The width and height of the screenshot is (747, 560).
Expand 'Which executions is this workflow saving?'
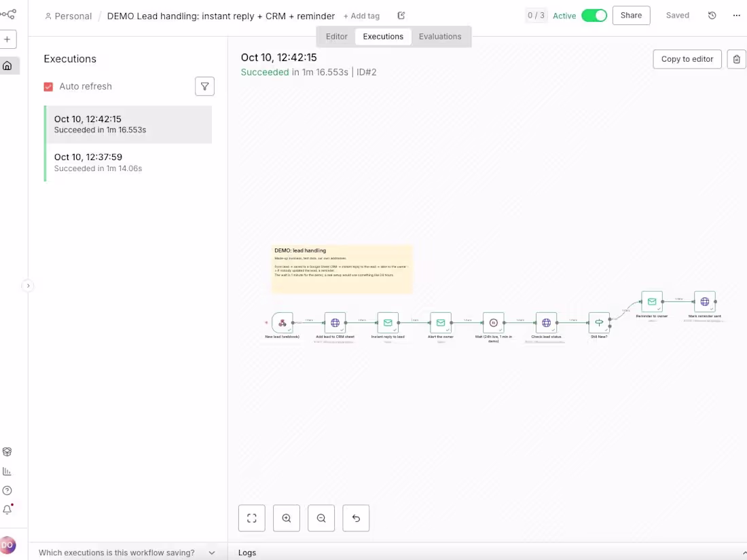pyautogui.click(x=127, y=553)
